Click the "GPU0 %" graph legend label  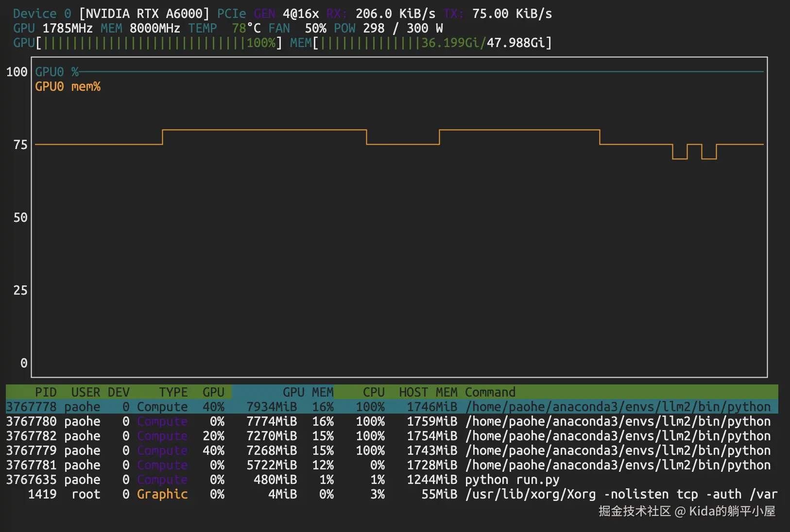point(57,72)
